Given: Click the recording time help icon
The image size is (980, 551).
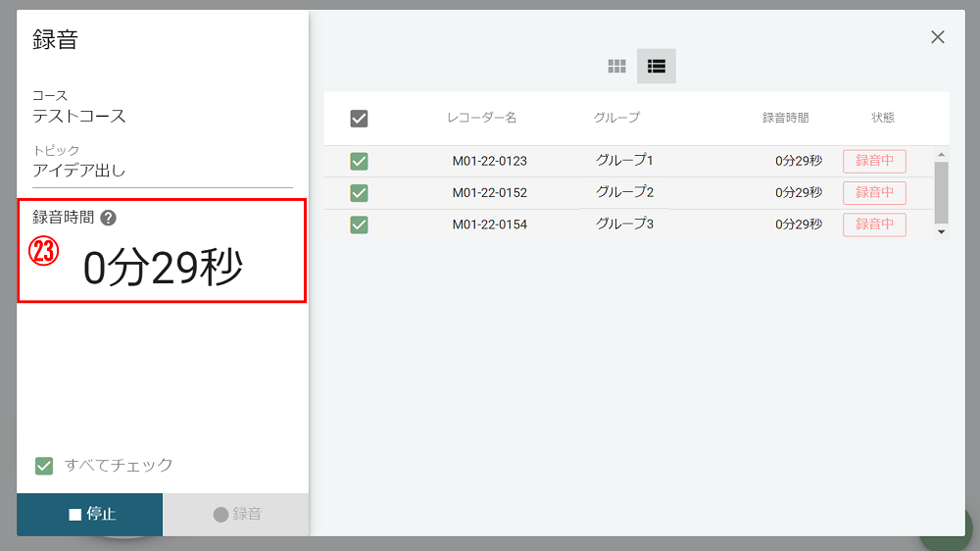Looking at the screenshot, I should [108, 219].
